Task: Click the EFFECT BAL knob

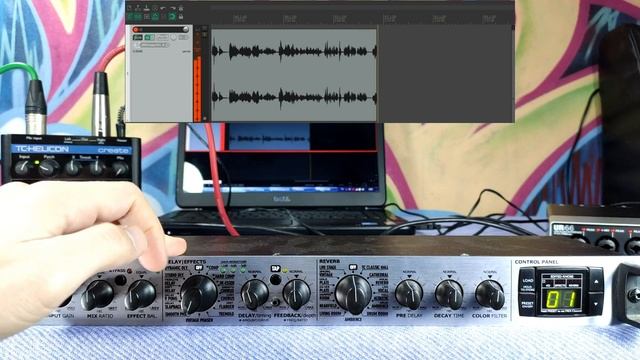Action: coord(140,295)
